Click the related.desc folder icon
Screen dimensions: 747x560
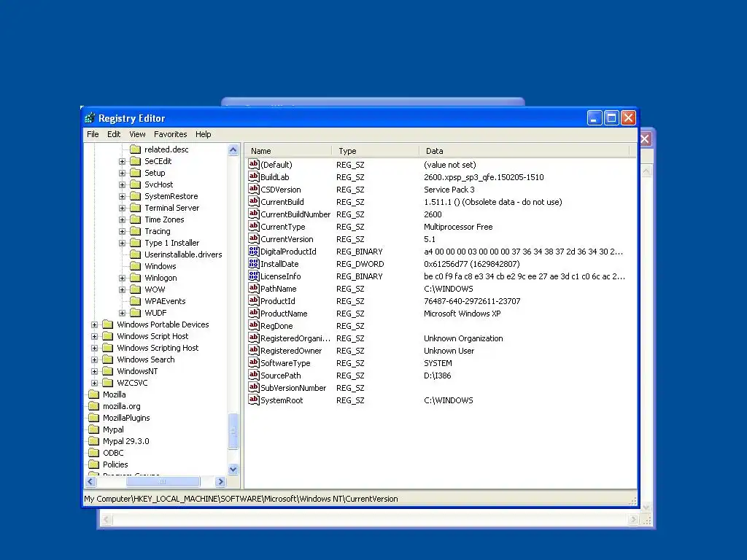click(x=136, y=149)
